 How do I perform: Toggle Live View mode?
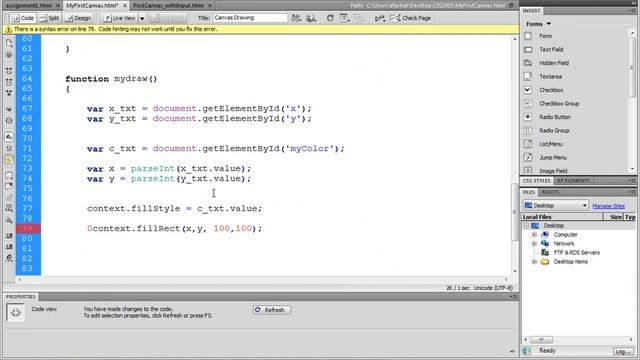click(120, 18)
